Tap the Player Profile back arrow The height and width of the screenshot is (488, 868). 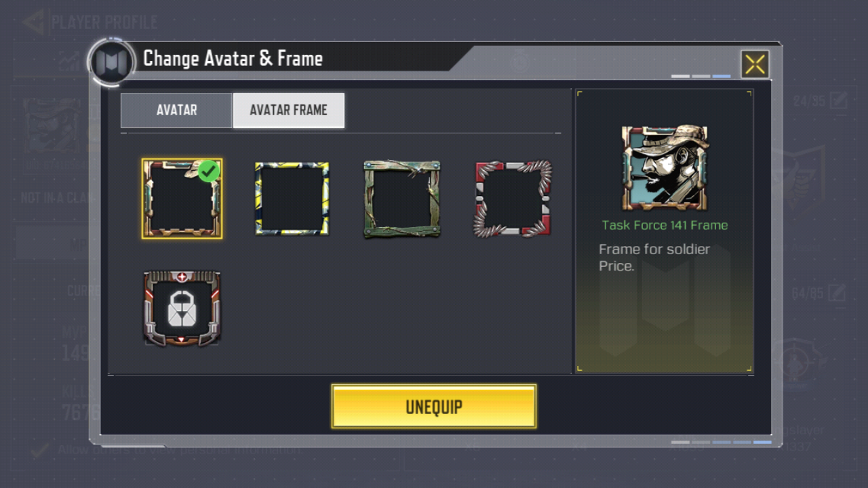pos(33,22)
